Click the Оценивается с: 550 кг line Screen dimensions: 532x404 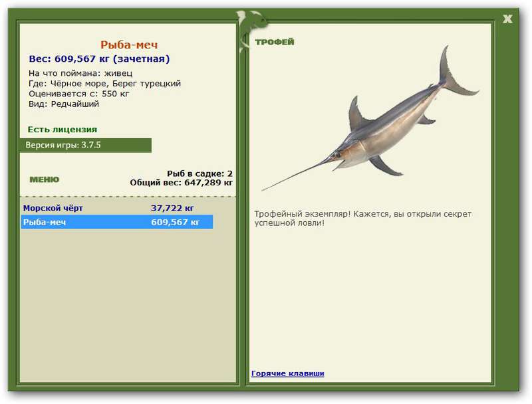[x=79, y=94]
